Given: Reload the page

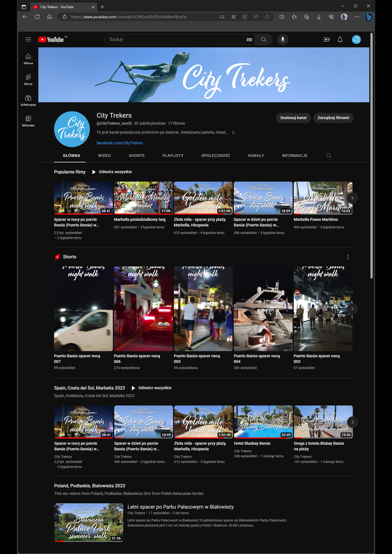Looking at the screenshot, I should pyautogui.click(x=37, y=17).
